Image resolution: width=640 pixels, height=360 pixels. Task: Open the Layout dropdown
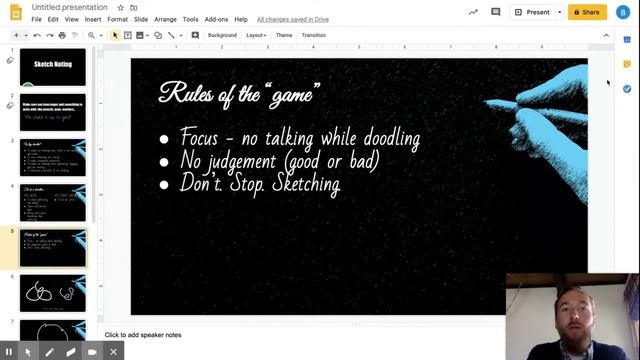[256, 36]
